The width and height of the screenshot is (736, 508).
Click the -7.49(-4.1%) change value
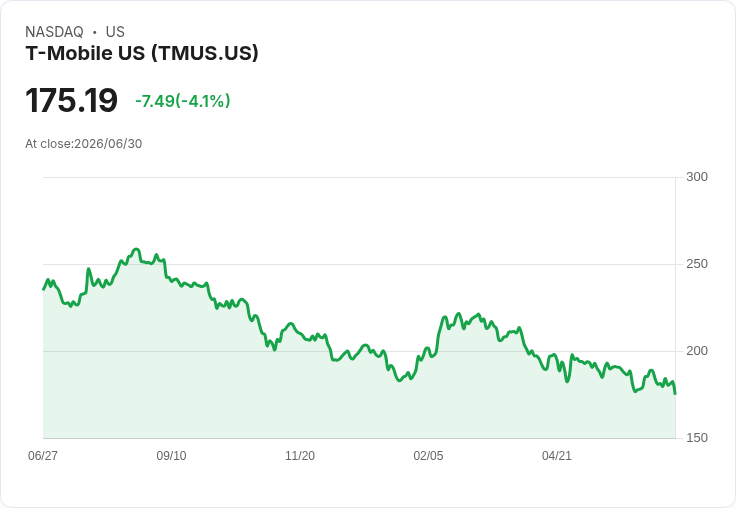tap(183, 101)
